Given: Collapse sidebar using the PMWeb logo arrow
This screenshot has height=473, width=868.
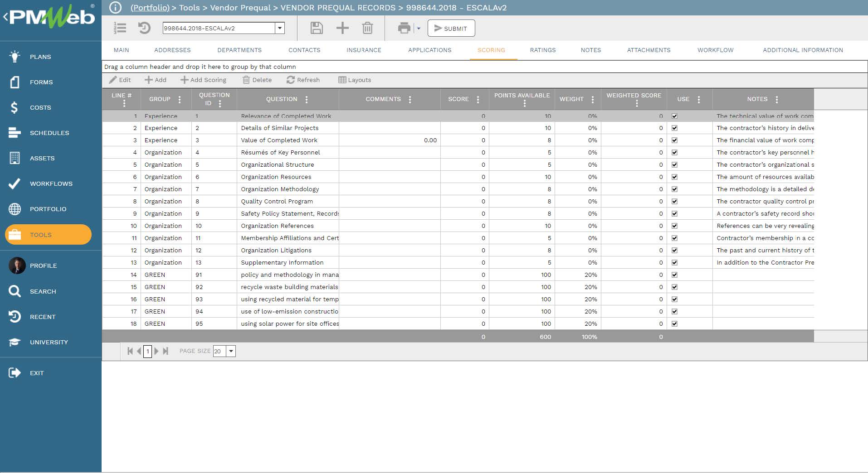Looking at the screenshot, I should (x=5, y=17).
